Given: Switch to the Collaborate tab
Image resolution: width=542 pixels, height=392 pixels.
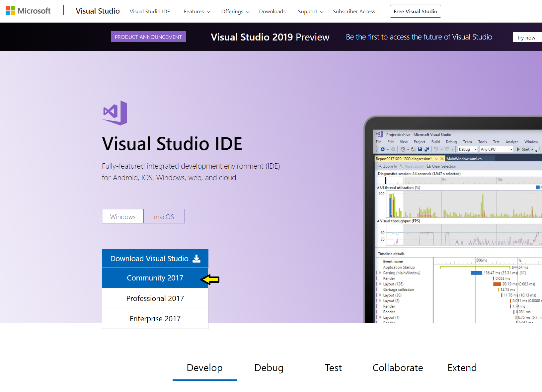Looking at the screenshot, I should tap(398, 368).
